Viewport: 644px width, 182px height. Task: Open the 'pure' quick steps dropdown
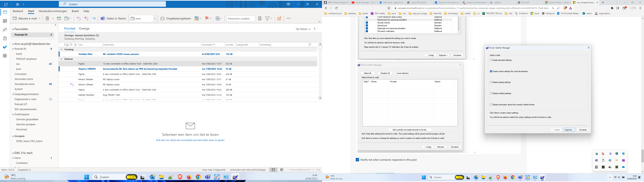click(155, 18)
